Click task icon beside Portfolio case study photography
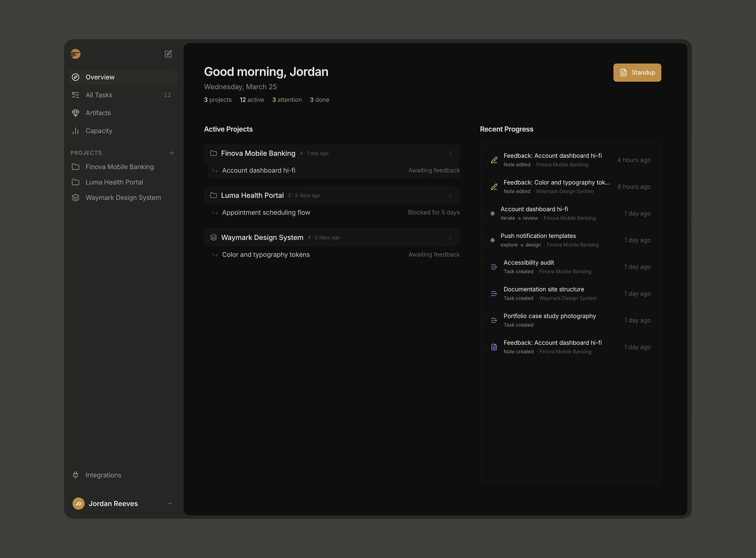This screenshot has height=558, width=756. (x=494, y=320)
